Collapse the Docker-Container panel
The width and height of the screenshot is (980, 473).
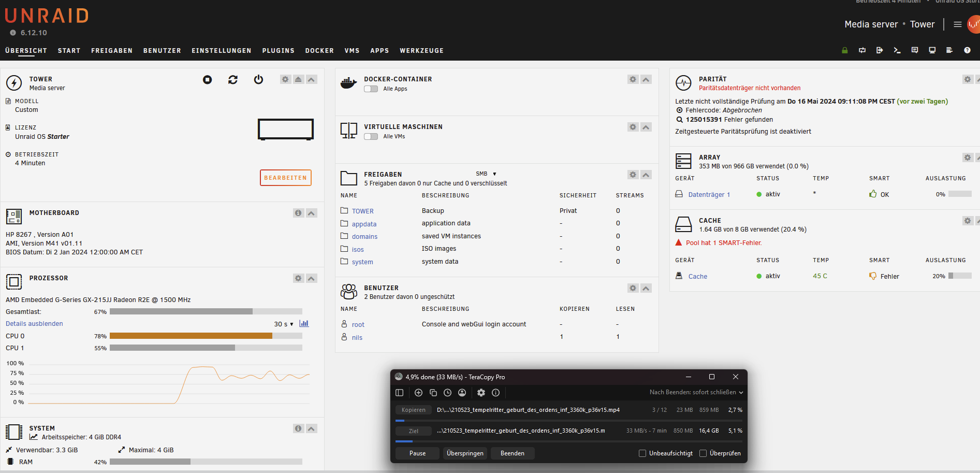click(x=646, y=79)
